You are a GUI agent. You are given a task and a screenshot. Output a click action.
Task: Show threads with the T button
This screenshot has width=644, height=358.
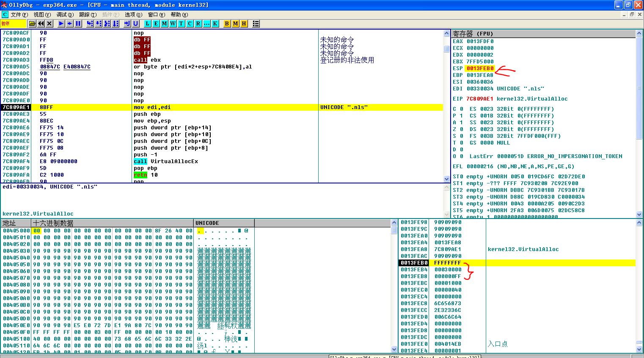click(182, 24)
